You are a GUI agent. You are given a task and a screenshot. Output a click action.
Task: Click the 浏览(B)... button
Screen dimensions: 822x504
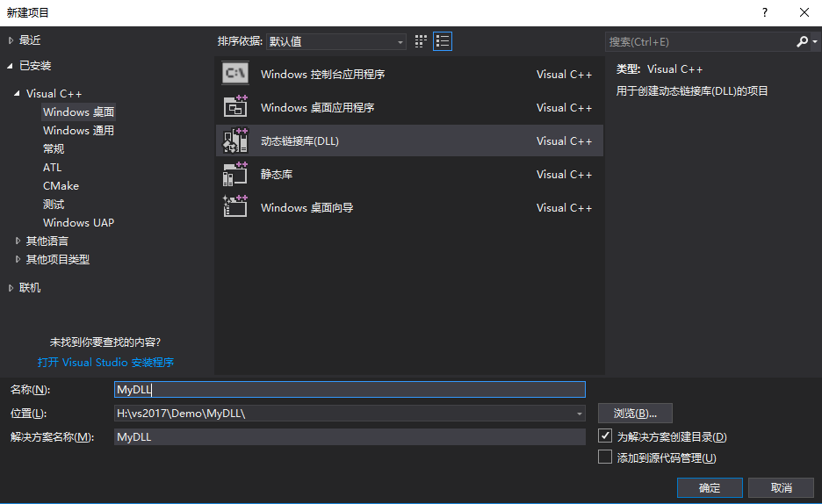point(635,414)
